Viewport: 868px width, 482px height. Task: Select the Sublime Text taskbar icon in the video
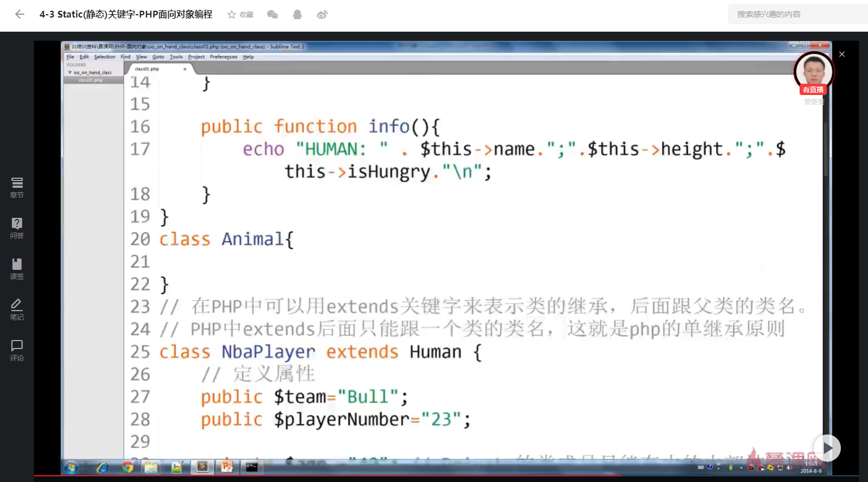[x=202, y=467]
